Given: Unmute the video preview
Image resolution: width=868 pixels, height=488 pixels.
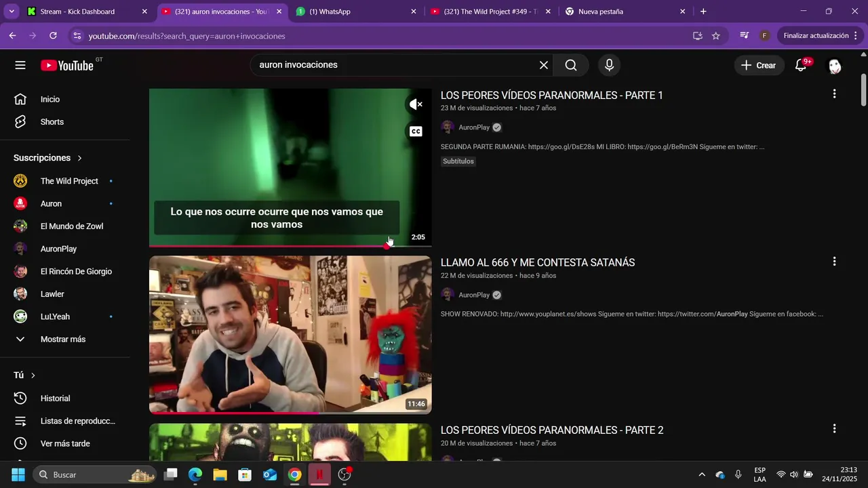Looking at the screenshot, I should click(x=416, y=104).
